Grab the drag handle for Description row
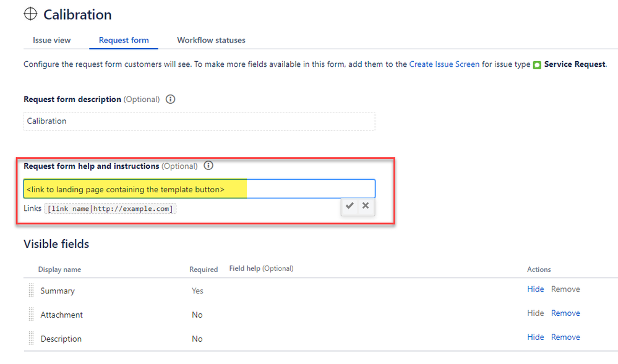The width and height of the screenshot is (618, 364). [32, 339]
